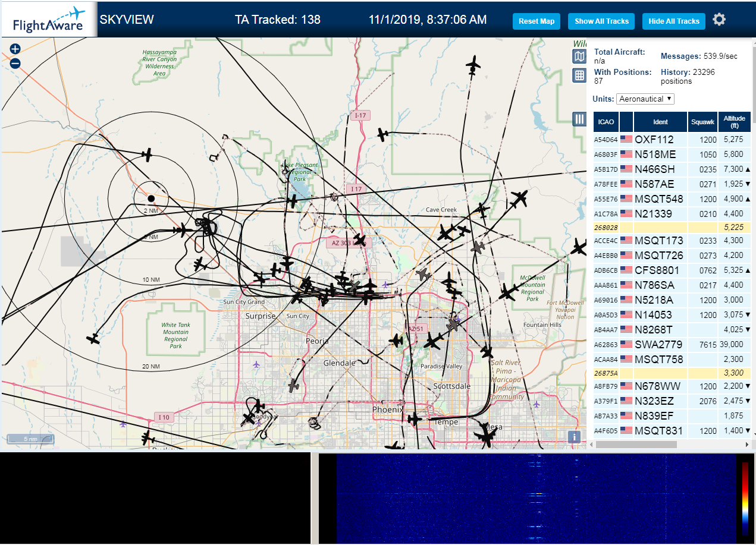This screenshot has height=545, width=756.
Task: Select aircraft icon next to Tempe label
Action: click(415, 418)
